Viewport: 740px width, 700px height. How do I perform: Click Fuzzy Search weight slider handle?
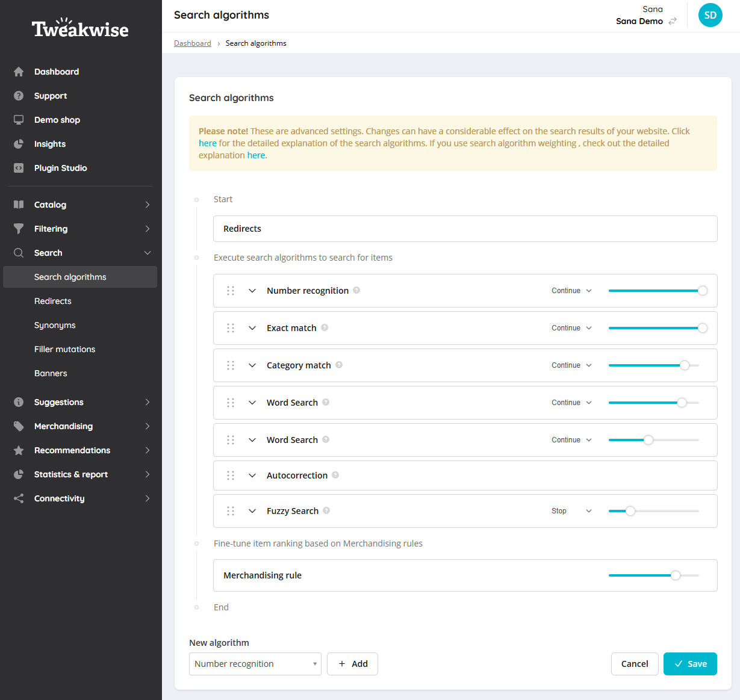point(630,511)
